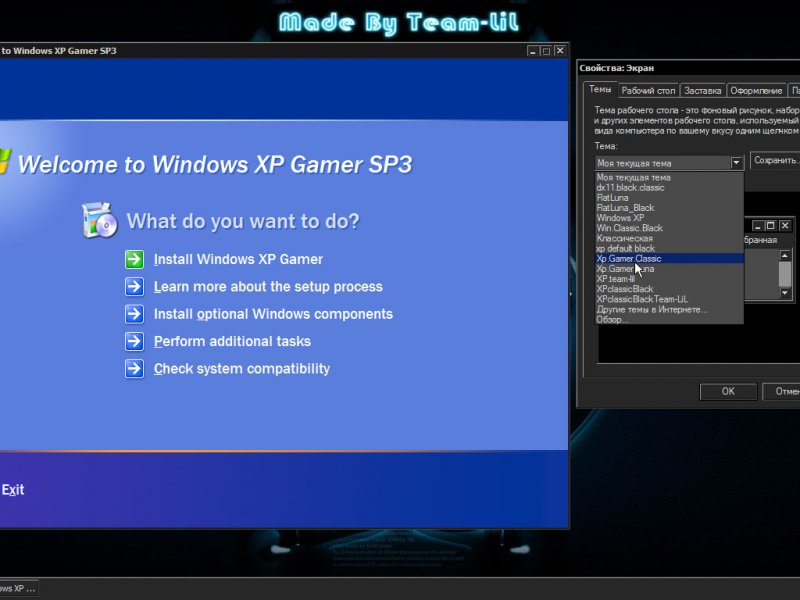800x600 pixels.
Task: Select the highlighted Xp.Gamer.Classic theme
Action: coord(669,259)
